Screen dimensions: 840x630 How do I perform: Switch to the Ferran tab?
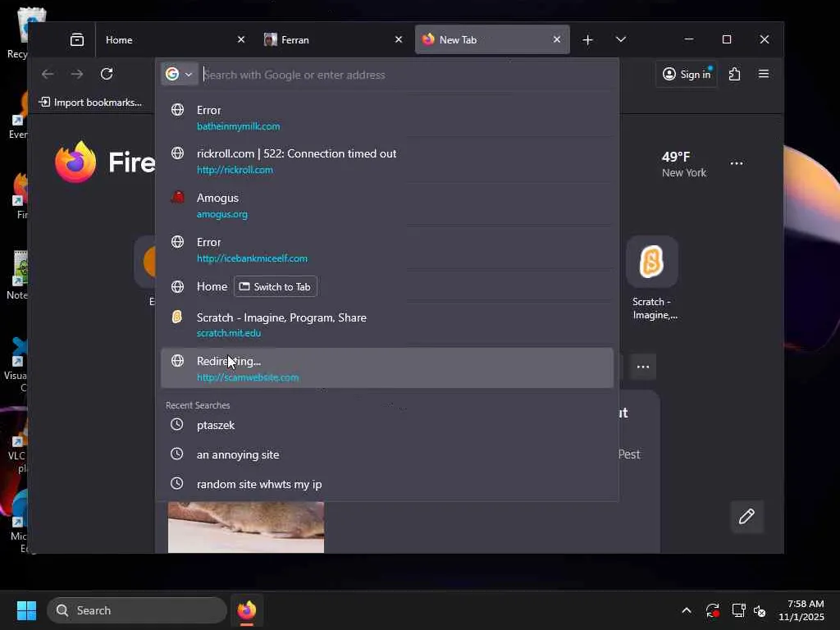pos(332,40)
